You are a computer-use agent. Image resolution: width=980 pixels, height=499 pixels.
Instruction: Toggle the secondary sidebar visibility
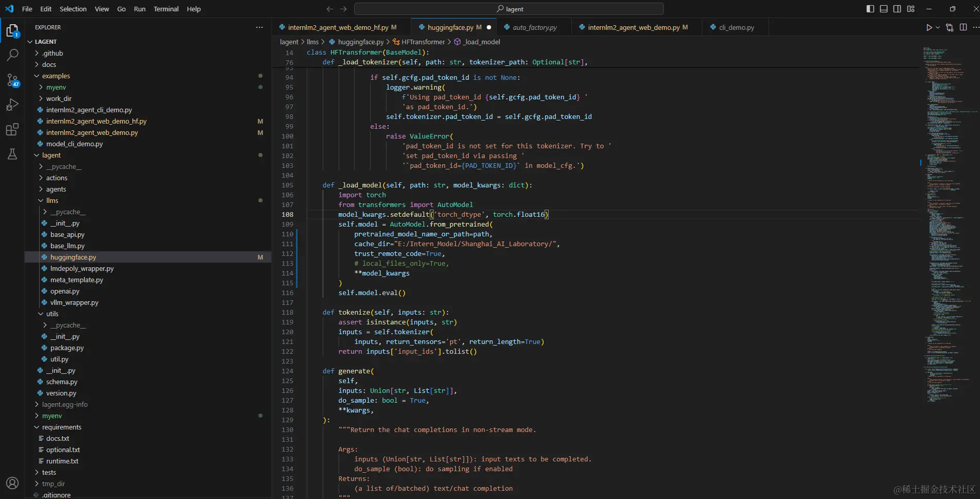click(897, 9)
